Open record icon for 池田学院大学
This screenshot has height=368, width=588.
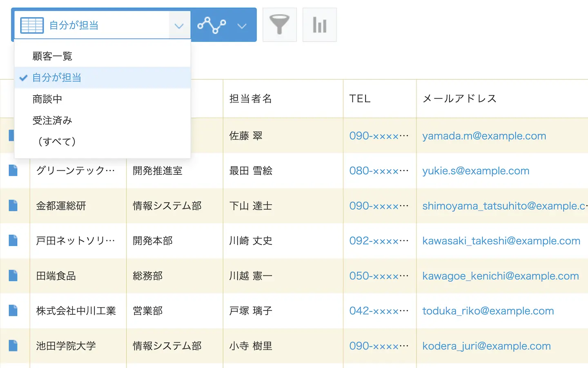click(x=13, y=346)
